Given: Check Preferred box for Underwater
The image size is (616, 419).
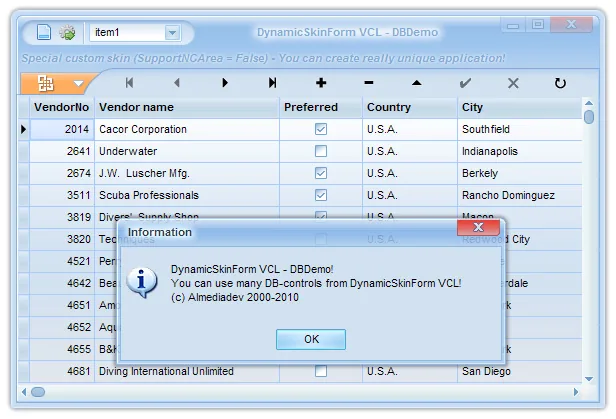Looking at the screenshot, I should click(x=321, y=151).
